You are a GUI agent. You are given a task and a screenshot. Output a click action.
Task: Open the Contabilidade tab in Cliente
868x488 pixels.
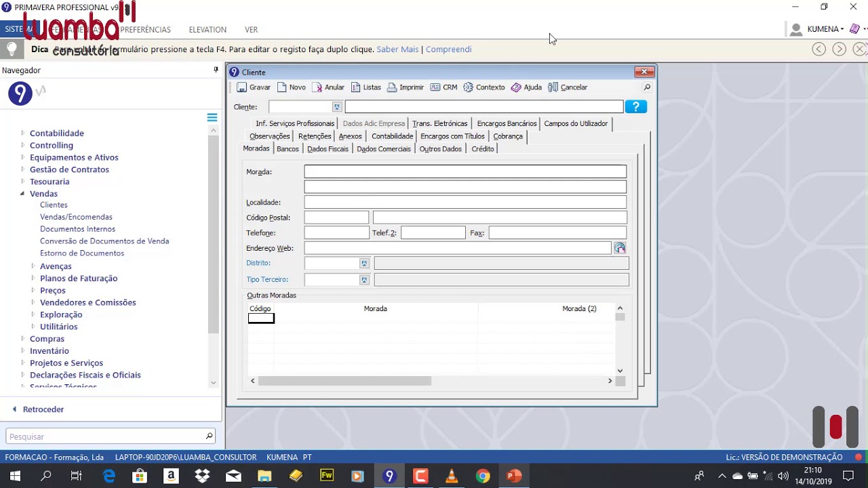point(392,136)
